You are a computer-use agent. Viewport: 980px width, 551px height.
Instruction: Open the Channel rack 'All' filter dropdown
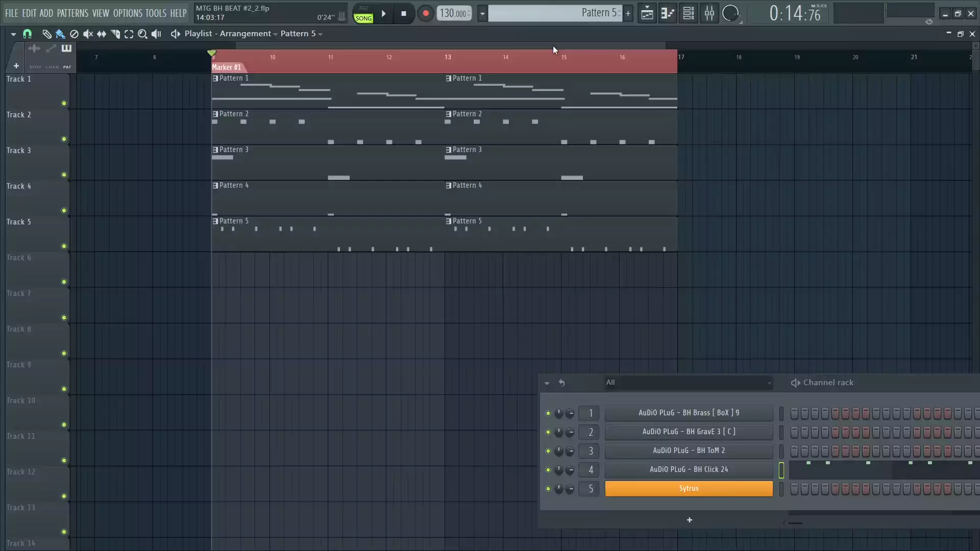point(689,383)
